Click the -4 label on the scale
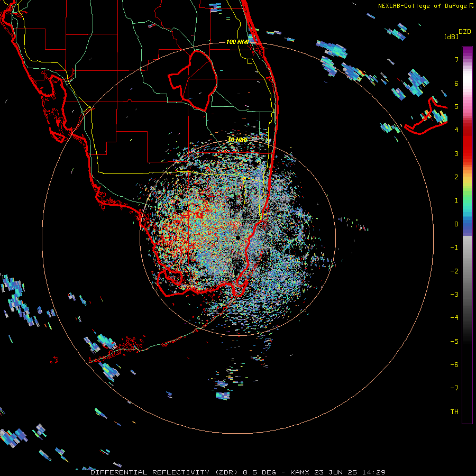476x476 pixels. point(454,317)
